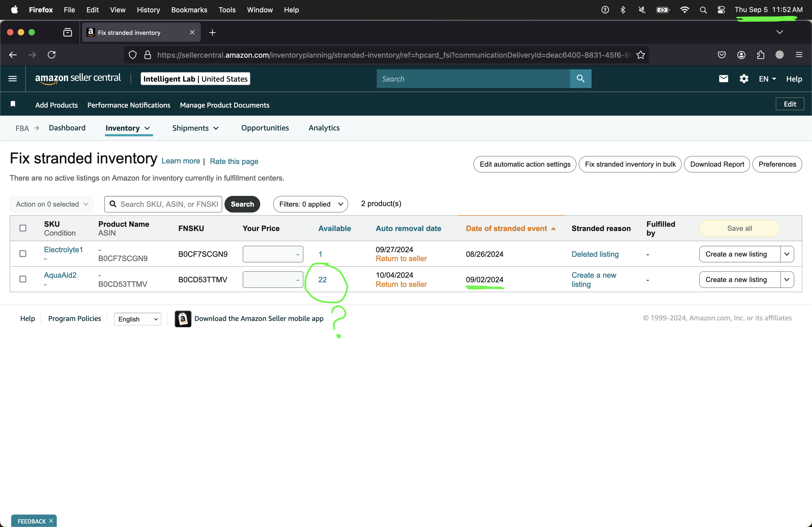
Task: Sort by Date of stranded event column
Action: (511, 228)
